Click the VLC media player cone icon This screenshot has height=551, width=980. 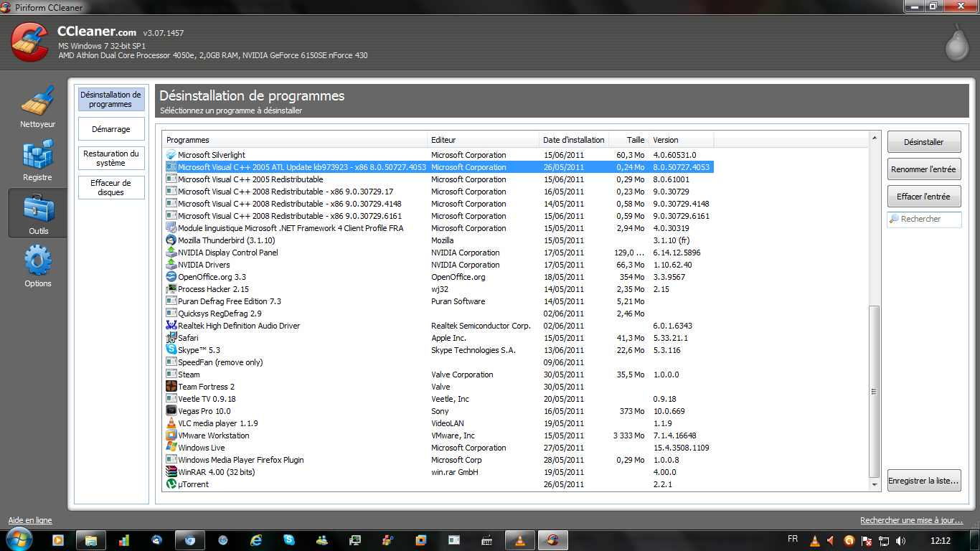point(171,423)
